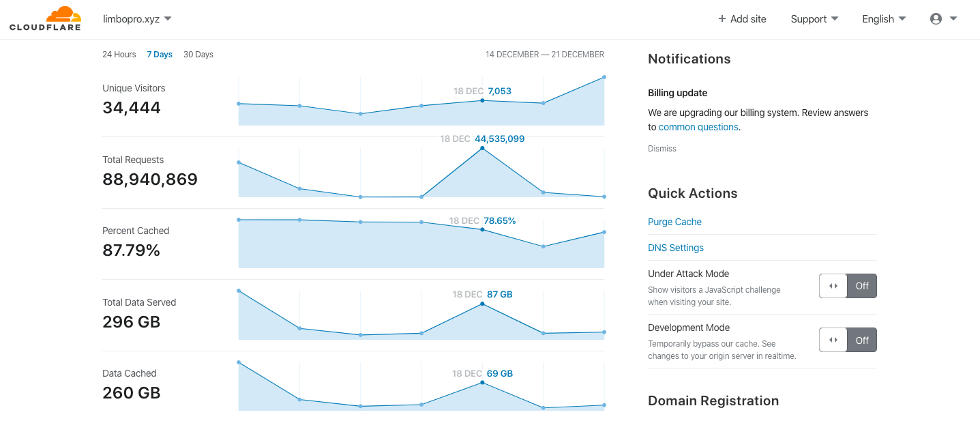Click the 34,444 Unique Visitors value
The image size is (980, 421).
click(132, 108)
